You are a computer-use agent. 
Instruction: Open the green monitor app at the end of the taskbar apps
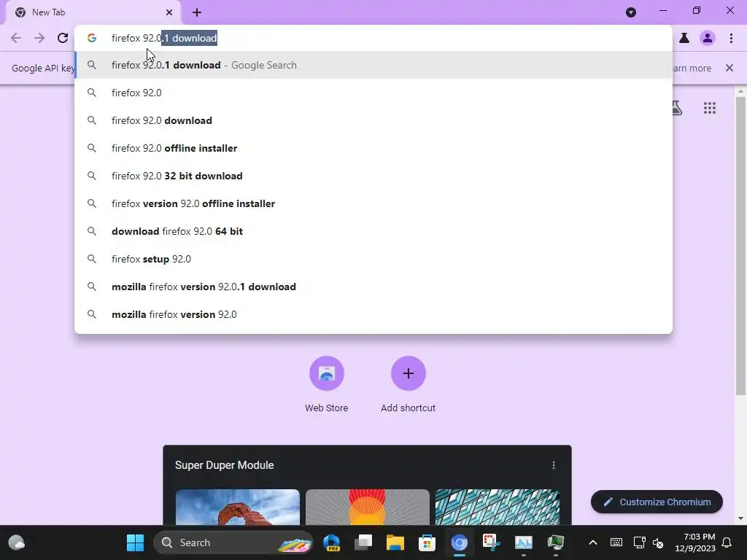[x=555, y=542]
